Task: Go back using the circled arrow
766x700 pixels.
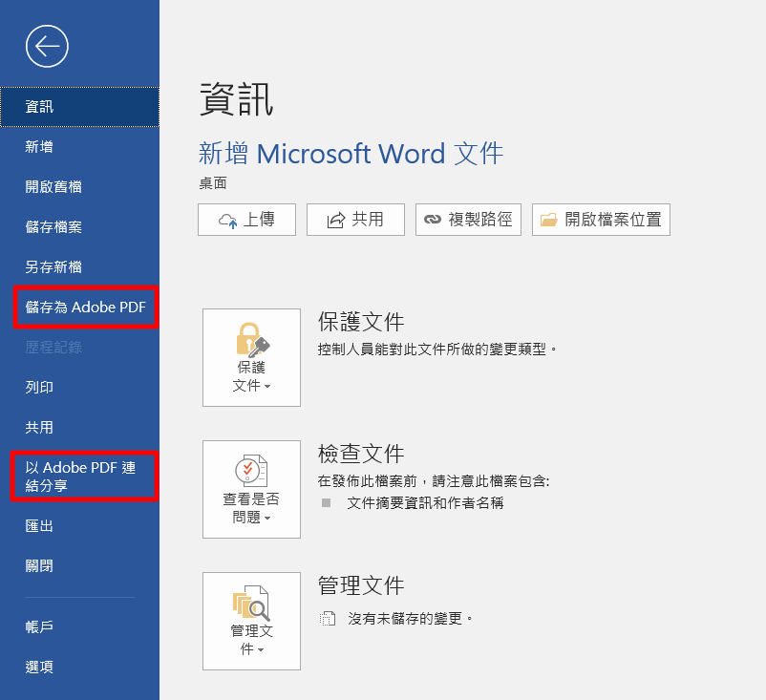Action: [x=47, y=47]
